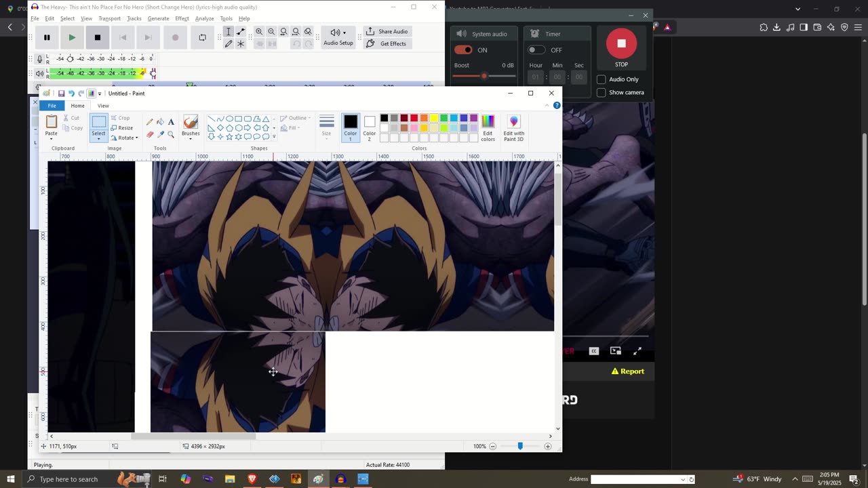
Task: Click the Report link with warning icon
Action: (x=628, y=371)
